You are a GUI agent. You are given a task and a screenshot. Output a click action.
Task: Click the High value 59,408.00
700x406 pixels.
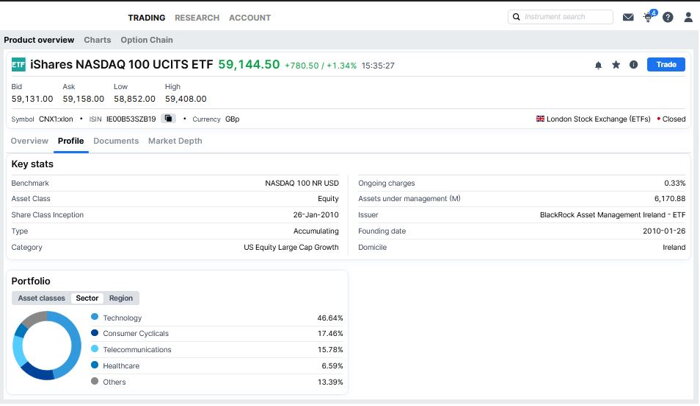tap(186, 99)
